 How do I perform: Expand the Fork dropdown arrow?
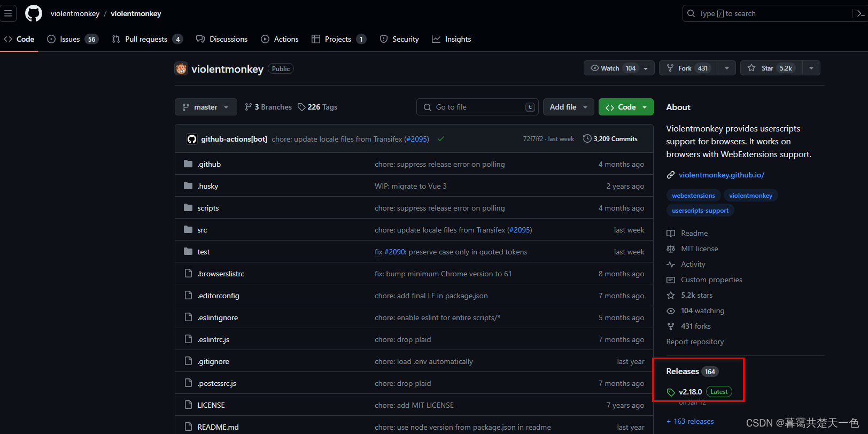[727, 68]
